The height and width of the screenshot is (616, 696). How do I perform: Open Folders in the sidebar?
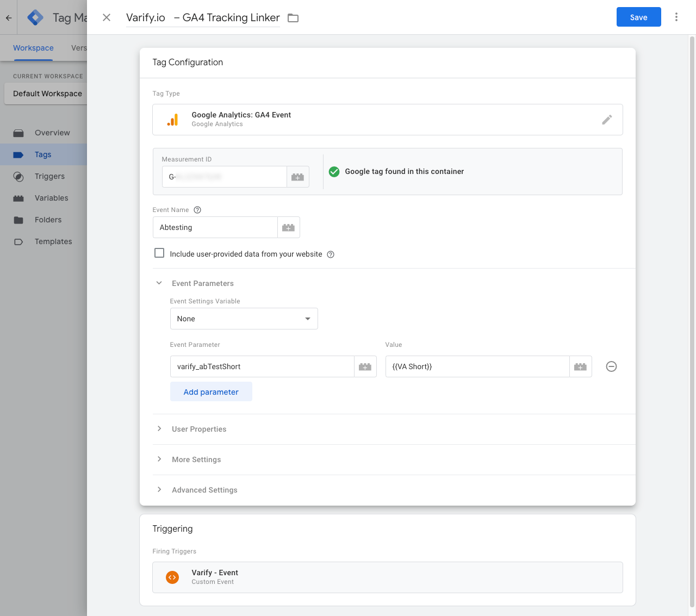point(48,220)
